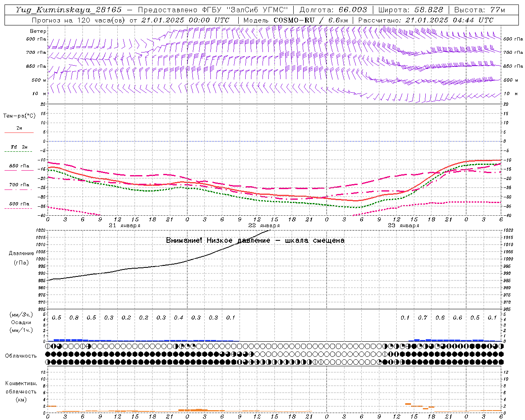525x420 pixels.
Task: Click the '0.8' precipitation value
Action: pos(74,318)
